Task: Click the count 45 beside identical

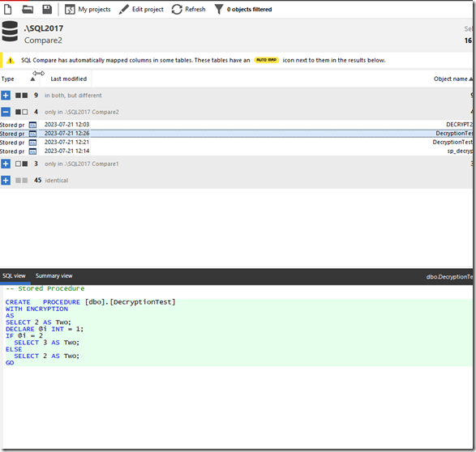Action: [x=37, y=181]
